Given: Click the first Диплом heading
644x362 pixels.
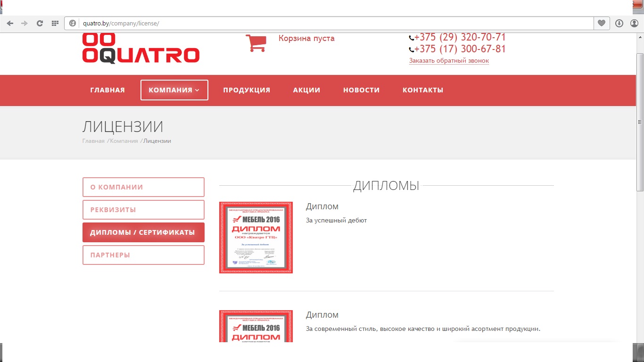Looking at the screenshot, I should pos(322,206).
